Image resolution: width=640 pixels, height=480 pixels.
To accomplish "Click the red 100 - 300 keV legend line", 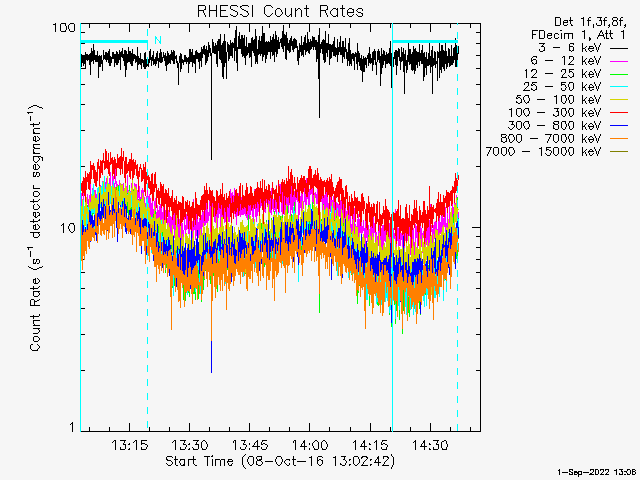I will pos(618,113).
